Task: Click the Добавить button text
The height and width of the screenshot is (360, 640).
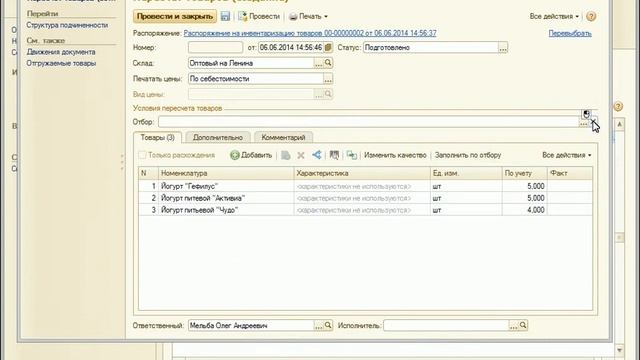Action: click(x=256, y=155)
